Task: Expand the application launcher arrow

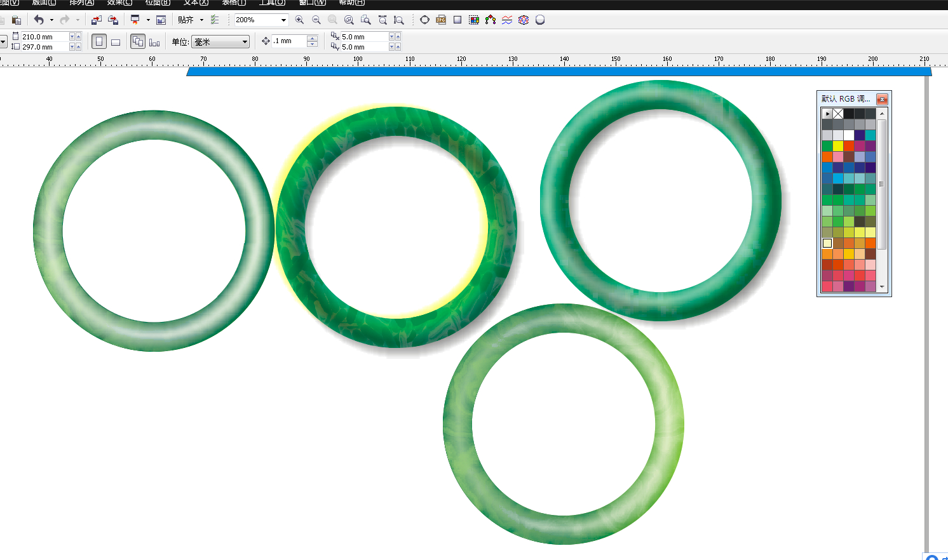Action: coord(148,20)
